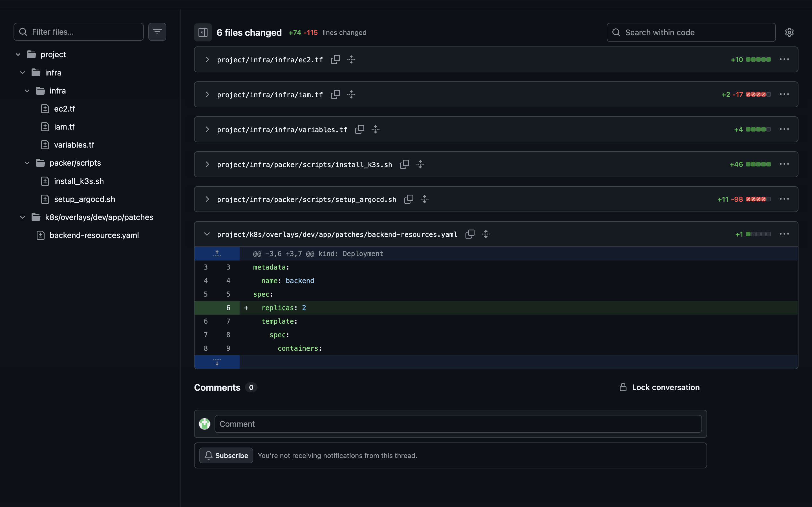
Task: Expand all lines in iam.tf diff
Action: pyautogui.click(x=351, y=95)
